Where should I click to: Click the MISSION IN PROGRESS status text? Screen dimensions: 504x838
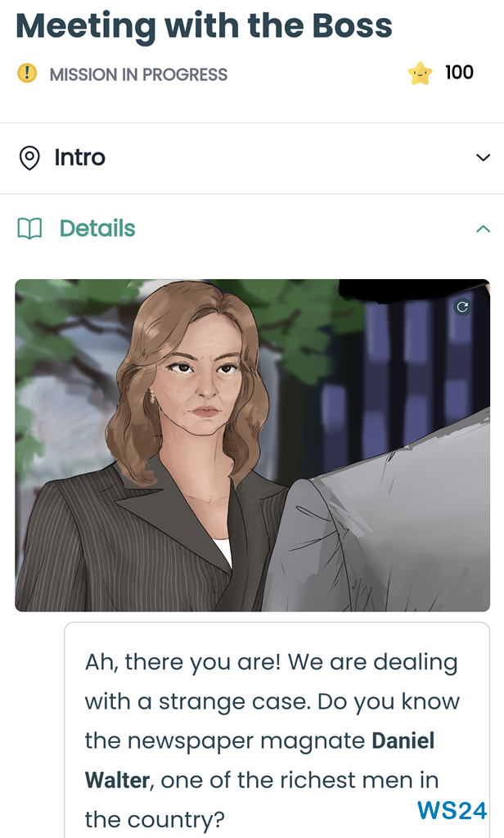(x=138, y=74)
